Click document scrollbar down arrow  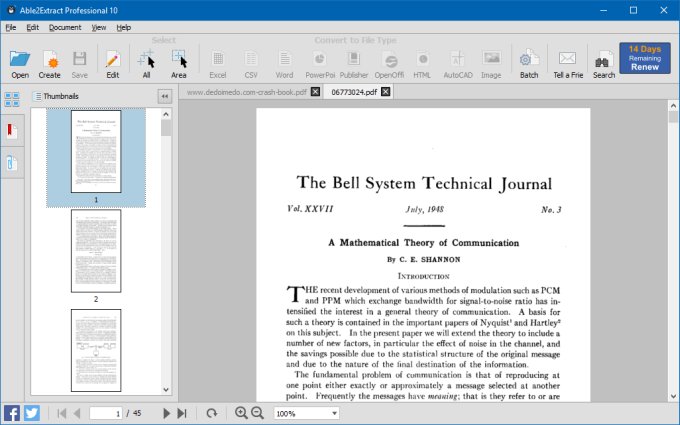673,396
